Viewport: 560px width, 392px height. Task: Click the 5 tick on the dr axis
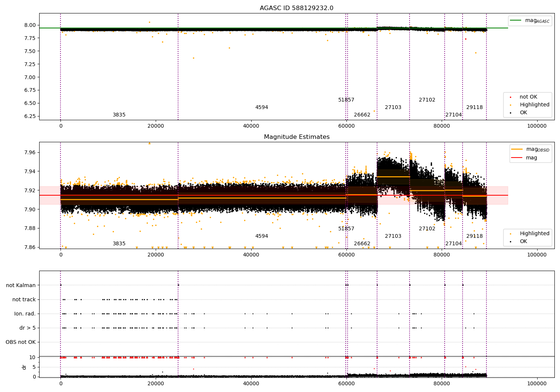34,367
